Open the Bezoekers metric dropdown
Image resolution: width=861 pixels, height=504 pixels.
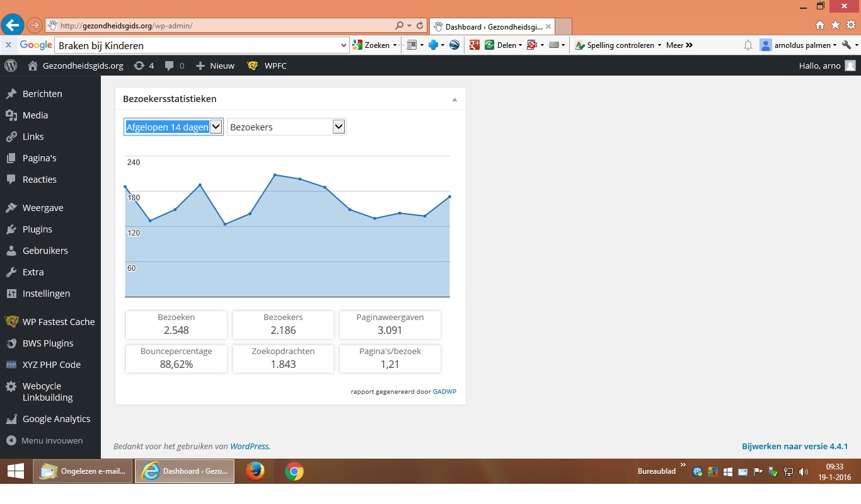tap(286, 127)
